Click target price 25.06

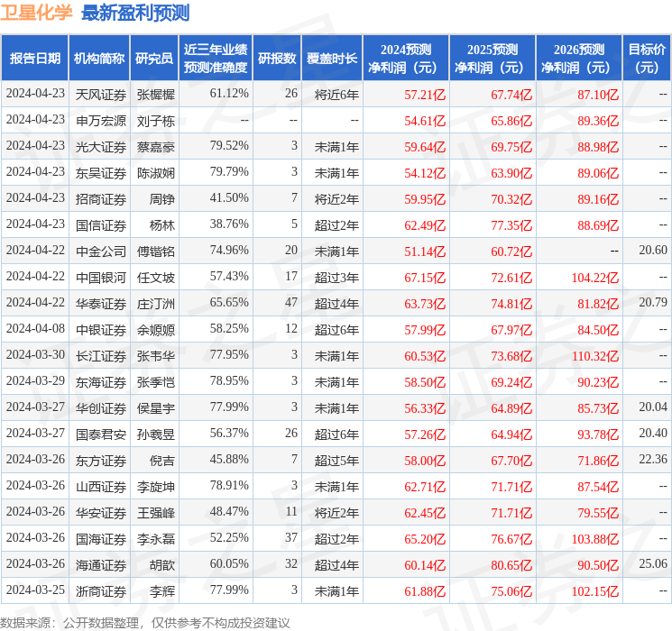(653, 563)
